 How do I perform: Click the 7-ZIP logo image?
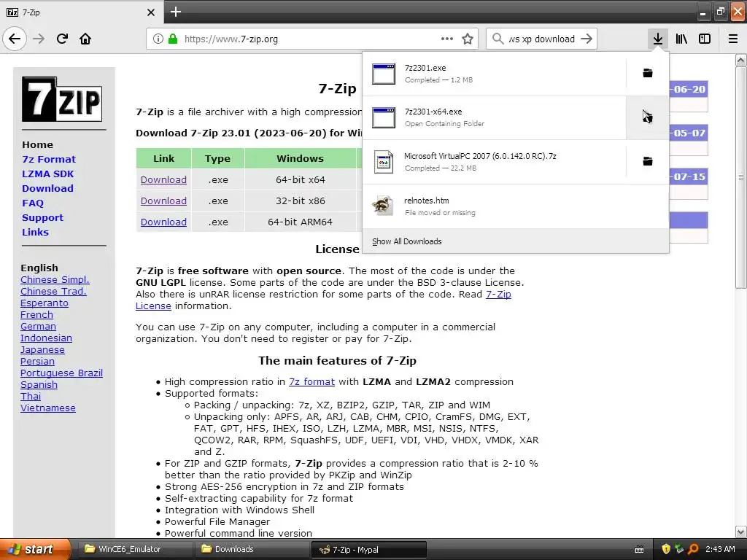coord(62,99)
